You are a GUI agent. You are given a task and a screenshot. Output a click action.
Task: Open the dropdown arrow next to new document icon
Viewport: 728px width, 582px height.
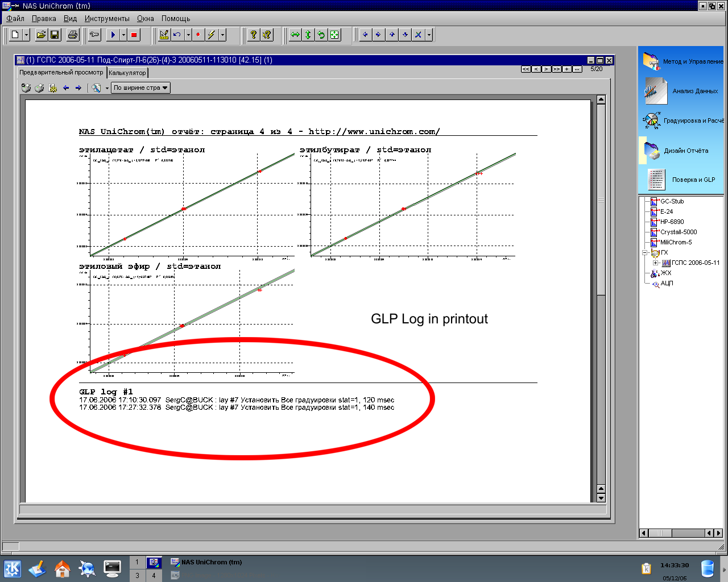(26, 35)
